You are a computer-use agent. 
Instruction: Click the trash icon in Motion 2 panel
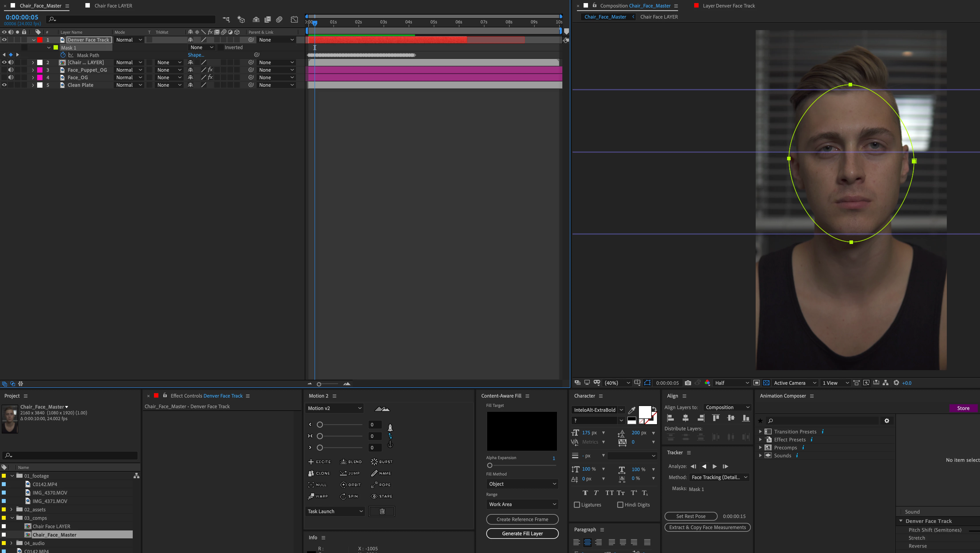point(382,511)
